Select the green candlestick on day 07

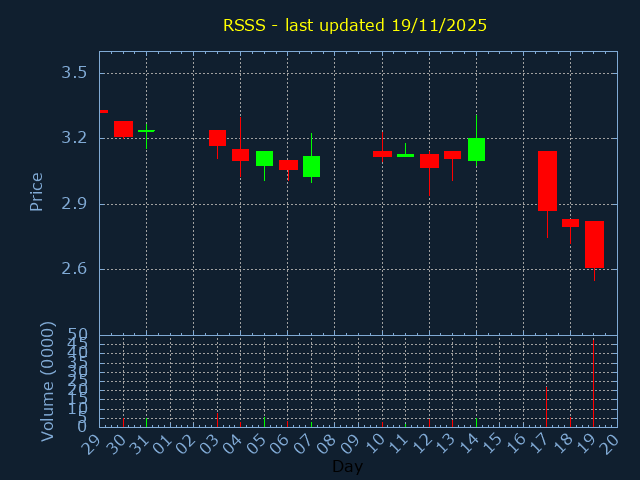pos(311,166)
